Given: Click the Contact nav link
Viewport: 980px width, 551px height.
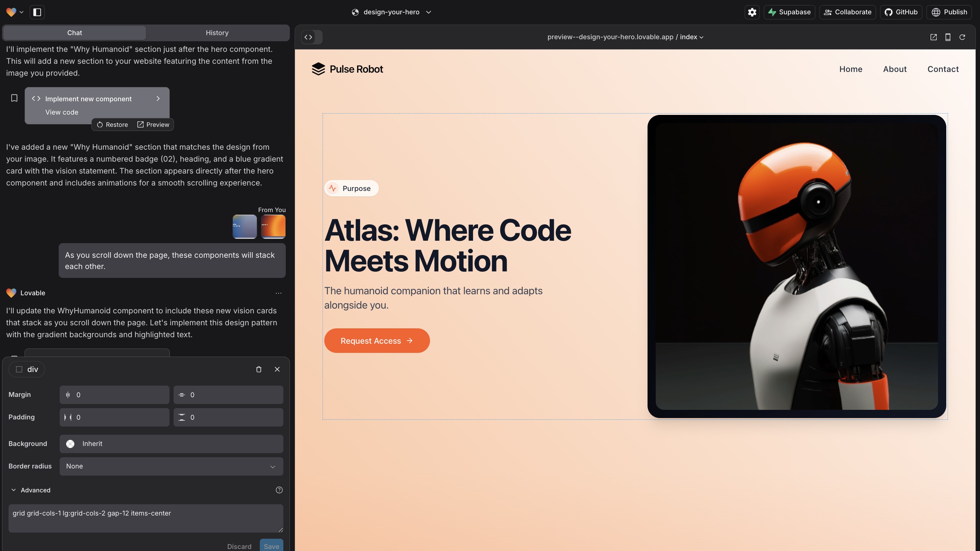Looking at the screenshot, I should [943, 69].
